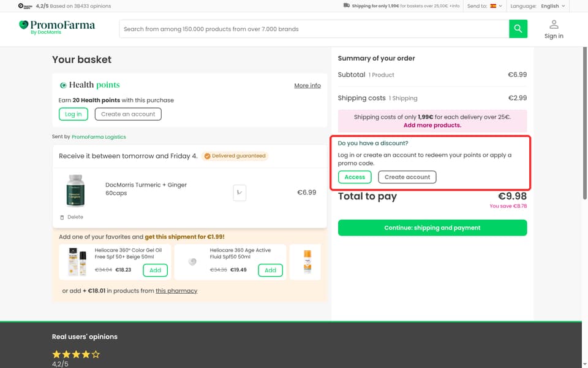Focus the product search field
This screenshot has height=368, width=588.
pyautogui.click(x=314, y=29)
